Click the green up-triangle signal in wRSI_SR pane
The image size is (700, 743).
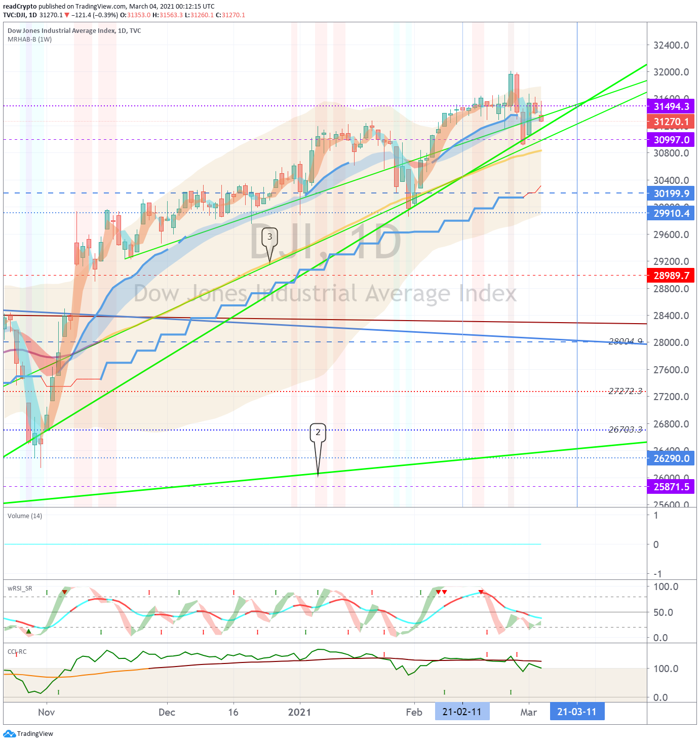29,632
